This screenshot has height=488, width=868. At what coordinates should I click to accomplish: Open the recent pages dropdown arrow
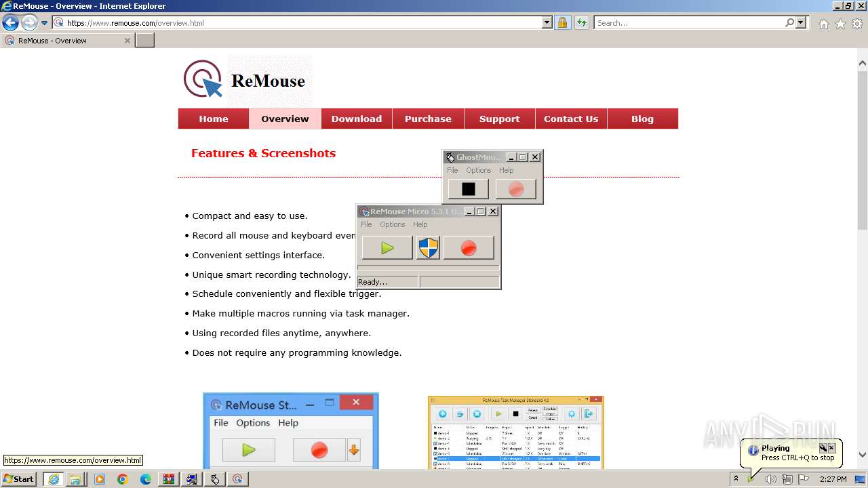point(45,23)
